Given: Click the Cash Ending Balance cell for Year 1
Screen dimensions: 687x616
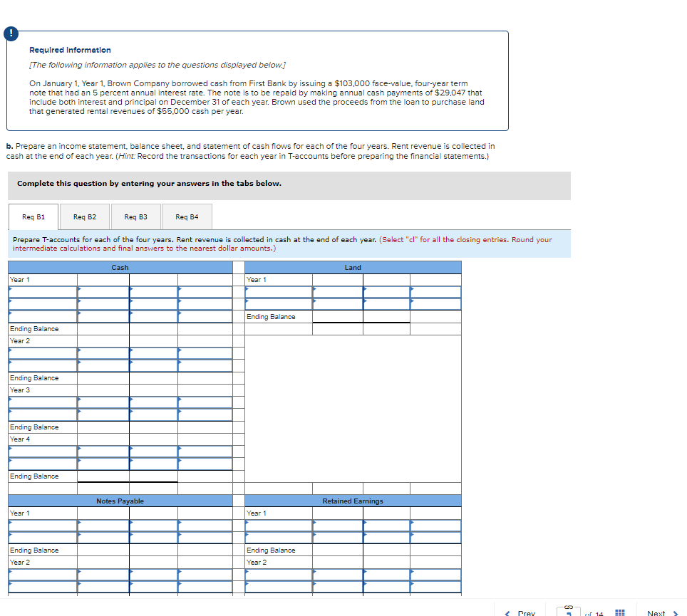Looking at the screenshot, I should 103,328.
